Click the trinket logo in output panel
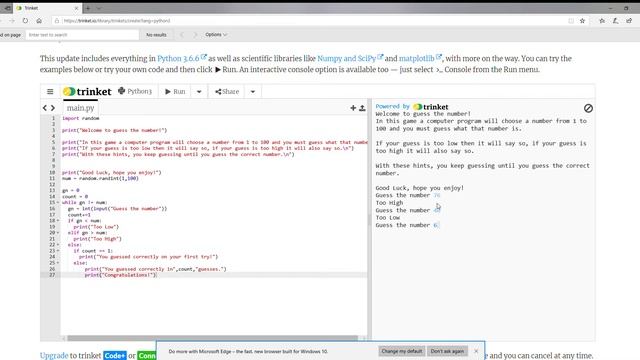The image size is (640, 360). coord(431,107)
